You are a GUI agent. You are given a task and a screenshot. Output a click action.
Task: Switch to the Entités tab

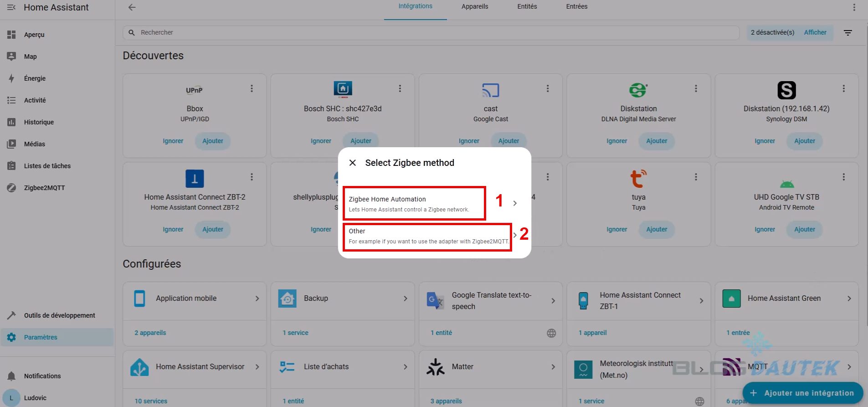point(527,6)
